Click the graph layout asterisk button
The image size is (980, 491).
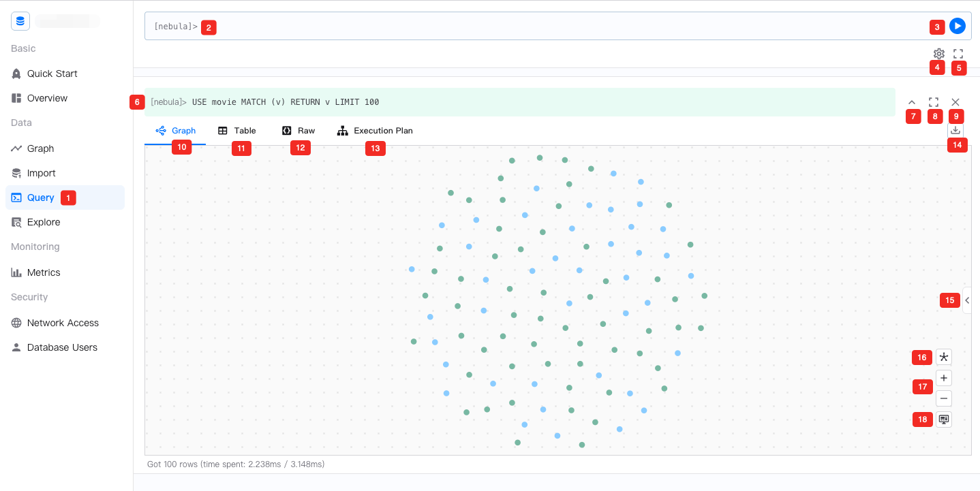(x=944, y=358)
